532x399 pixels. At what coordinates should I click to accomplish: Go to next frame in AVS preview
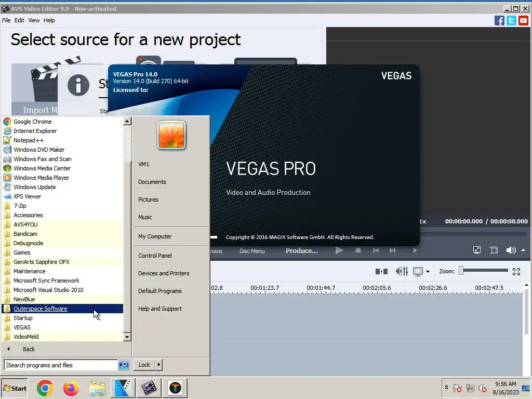[393, 250]
